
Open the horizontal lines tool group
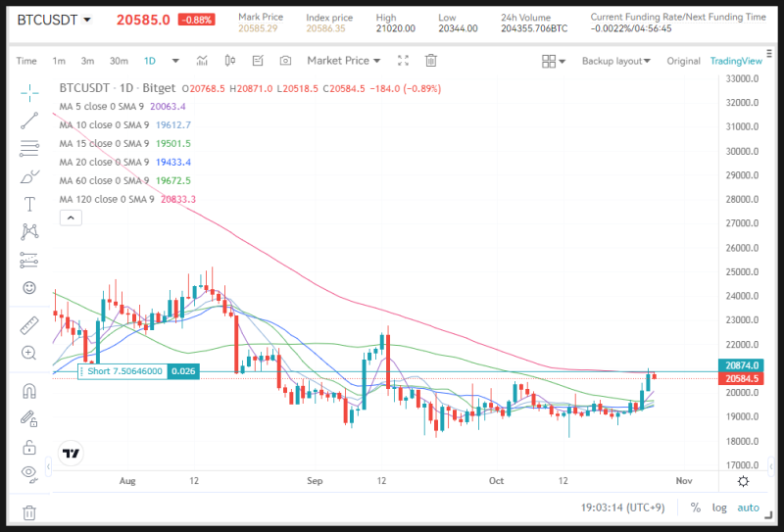pos(29,149)
